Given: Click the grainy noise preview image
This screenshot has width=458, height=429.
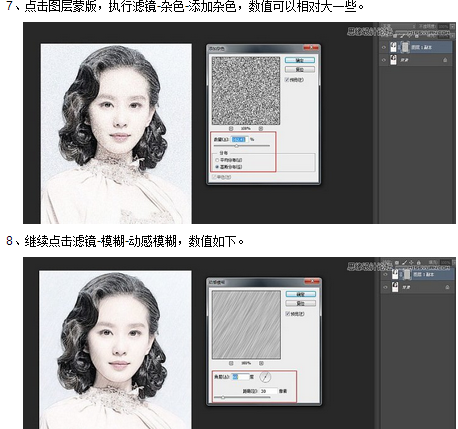Looking at the screenshot, I should pos(246,91).
